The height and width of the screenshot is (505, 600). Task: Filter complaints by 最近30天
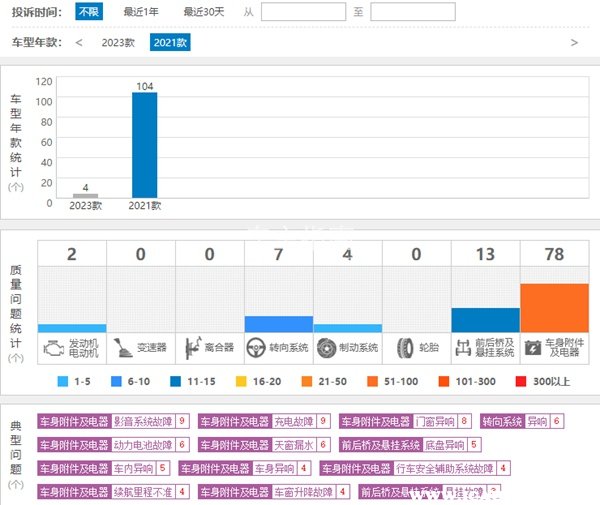(x=204, y=12)
